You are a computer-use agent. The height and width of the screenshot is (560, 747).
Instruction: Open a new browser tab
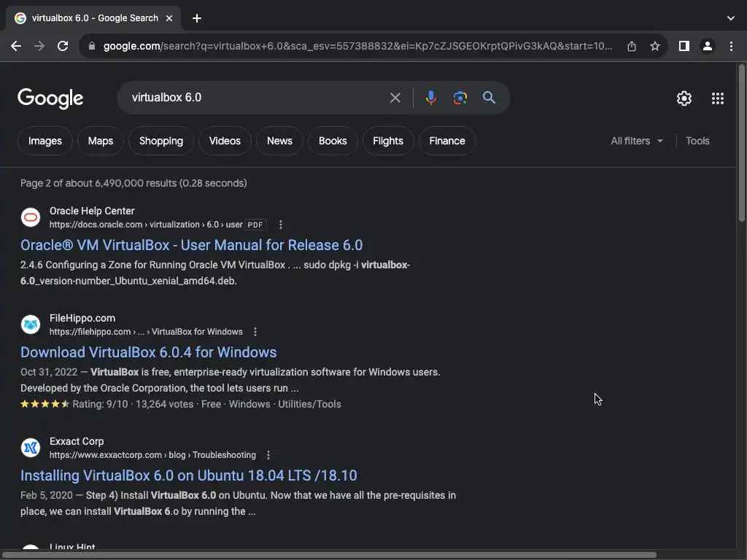coord(197,18)
